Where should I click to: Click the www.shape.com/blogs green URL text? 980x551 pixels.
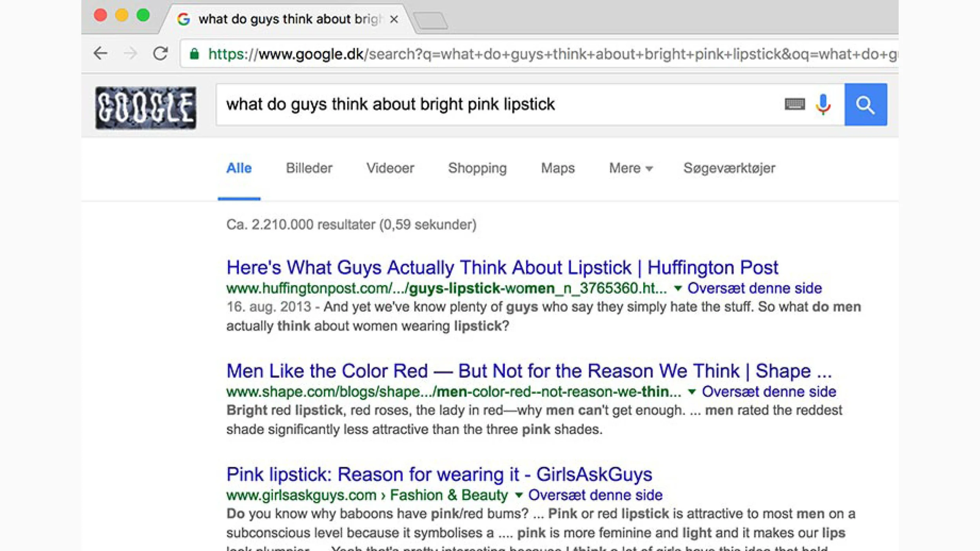click(454, 392)
